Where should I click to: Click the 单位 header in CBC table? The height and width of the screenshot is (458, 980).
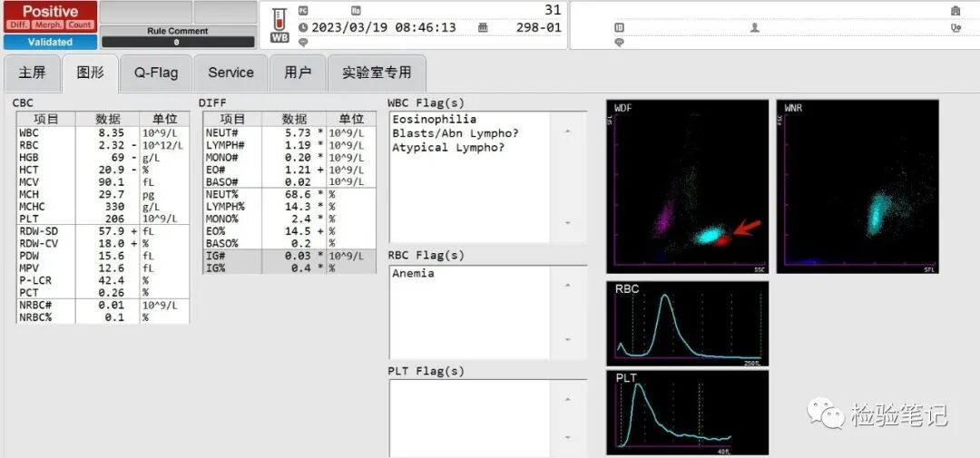[x=164, y=120]
